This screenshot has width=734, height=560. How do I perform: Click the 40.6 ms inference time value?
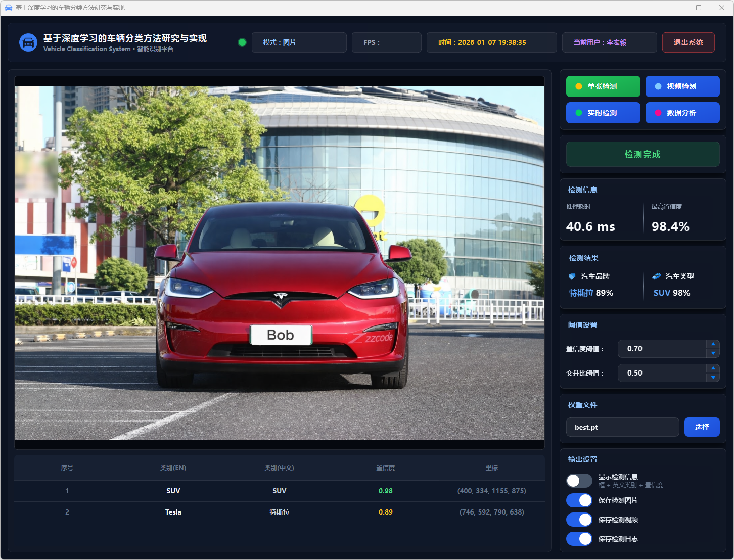590,226
